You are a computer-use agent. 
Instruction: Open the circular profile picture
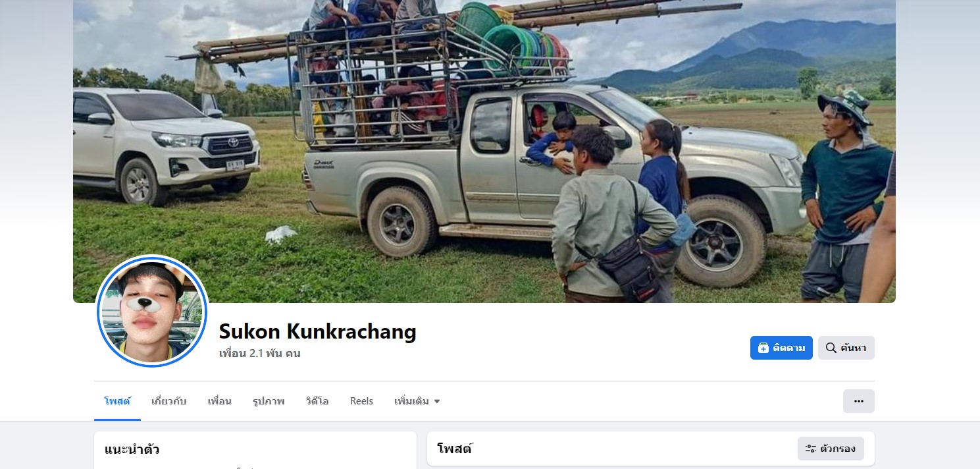[x=152, y=311]
